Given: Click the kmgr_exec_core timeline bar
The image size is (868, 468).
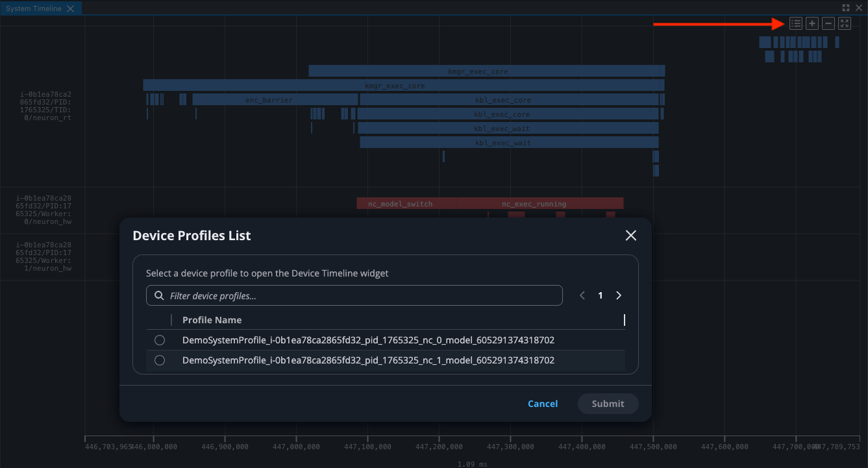Looking at the screenshot, I should coord(478,71).
